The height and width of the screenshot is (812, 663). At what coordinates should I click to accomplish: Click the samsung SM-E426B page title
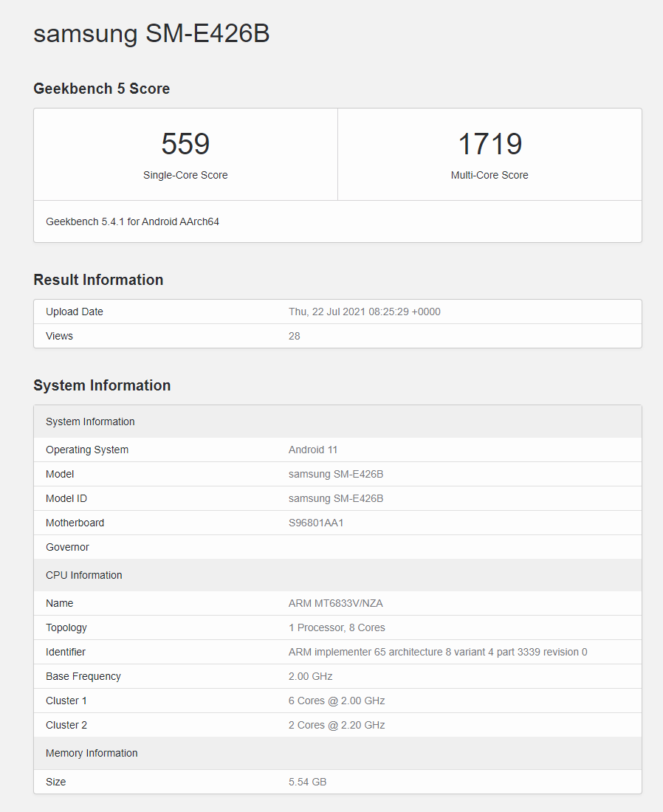(151, 34)
